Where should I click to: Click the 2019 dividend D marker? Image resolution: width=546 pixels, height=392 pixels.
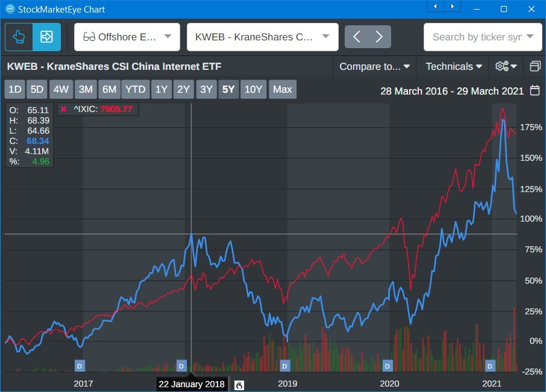(285, 366)
